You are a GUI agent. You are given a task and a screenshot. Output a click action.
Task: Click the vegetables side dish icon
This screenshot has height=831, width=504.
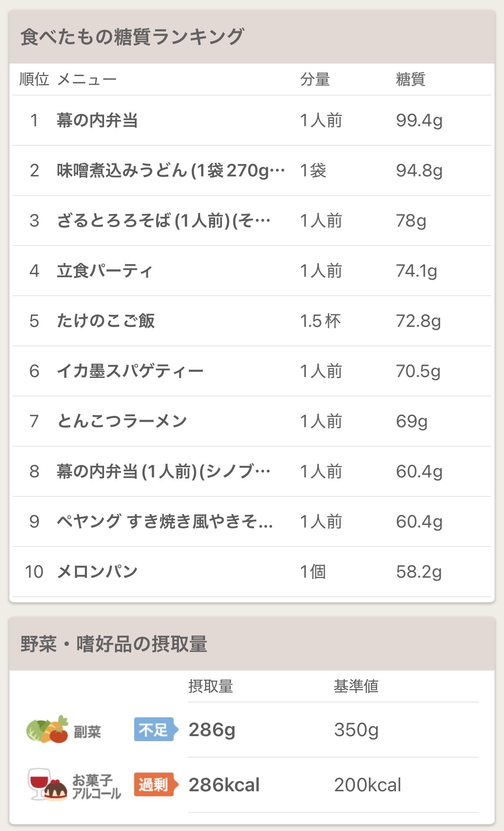[x=47, y=729]
